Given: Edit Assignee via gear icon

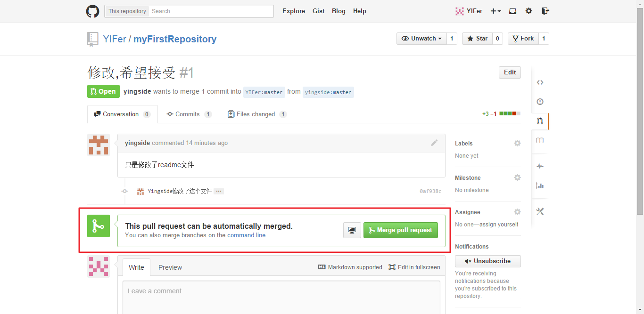Looking at the screenshot, I should 517,212.
